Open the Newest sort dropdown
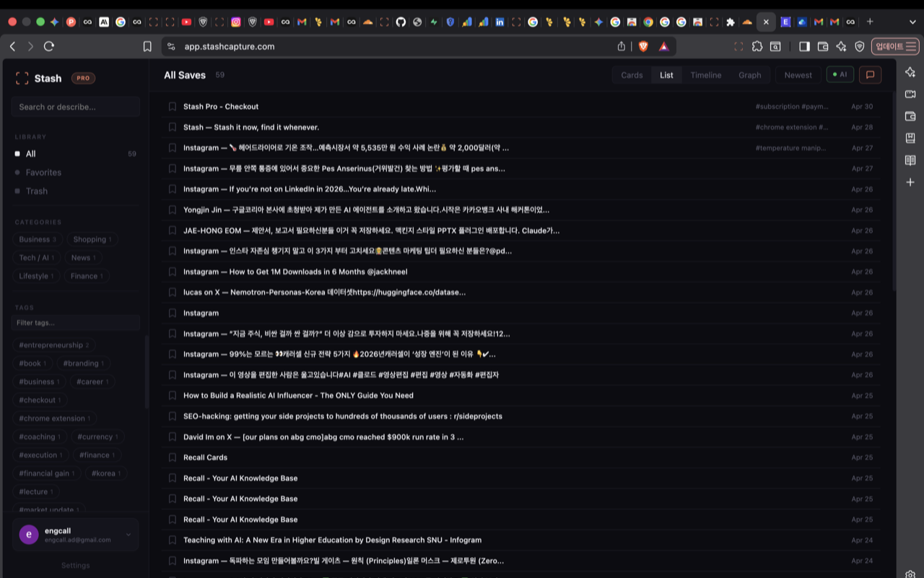 point(798,74)
